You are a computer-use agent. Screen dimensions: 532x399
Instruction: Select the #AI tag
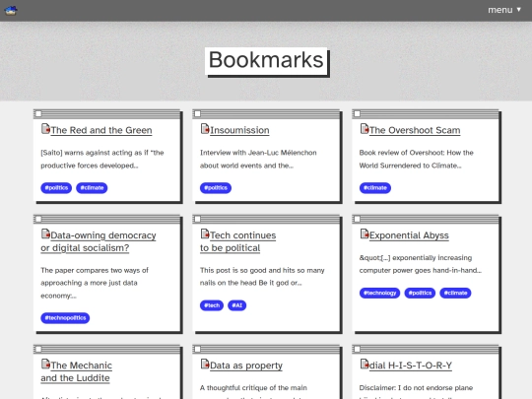236,305
